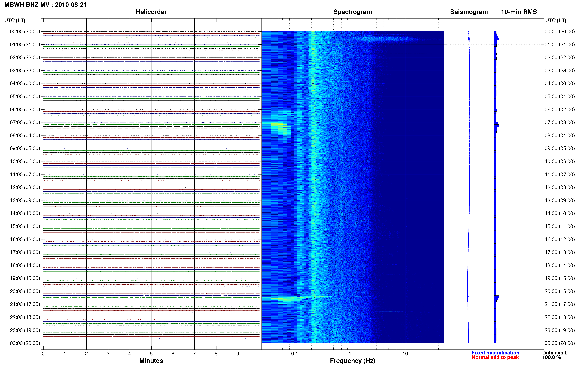588x368 pixels.
Task: Click left time label '03:00 (23:00)'
Action: [25, 71]
